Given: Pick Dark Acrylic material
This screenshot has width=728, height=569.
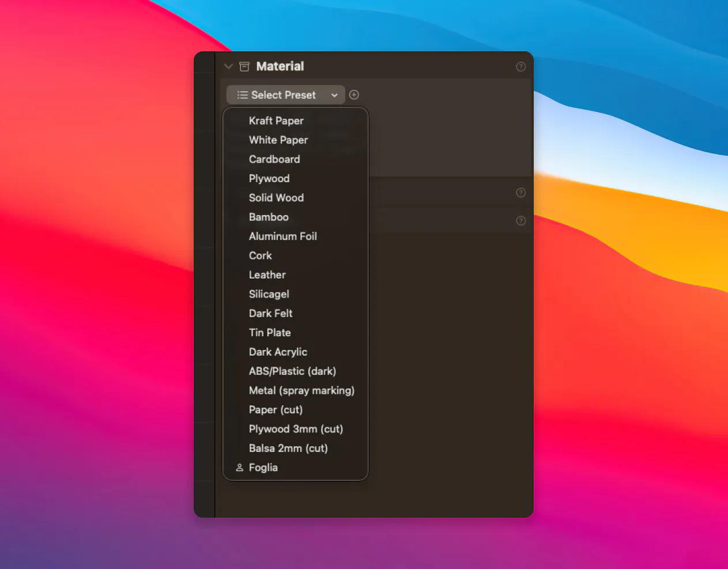Looking at the screenshot, I should 295,352.
